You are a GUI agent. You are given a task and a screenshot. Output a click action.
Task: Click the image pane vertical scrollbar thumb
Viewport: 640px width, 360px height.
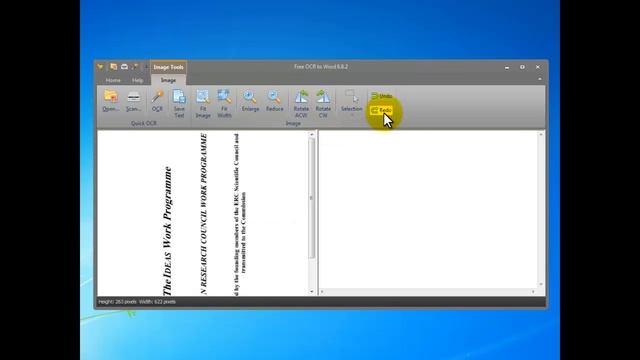coord(312,198)
